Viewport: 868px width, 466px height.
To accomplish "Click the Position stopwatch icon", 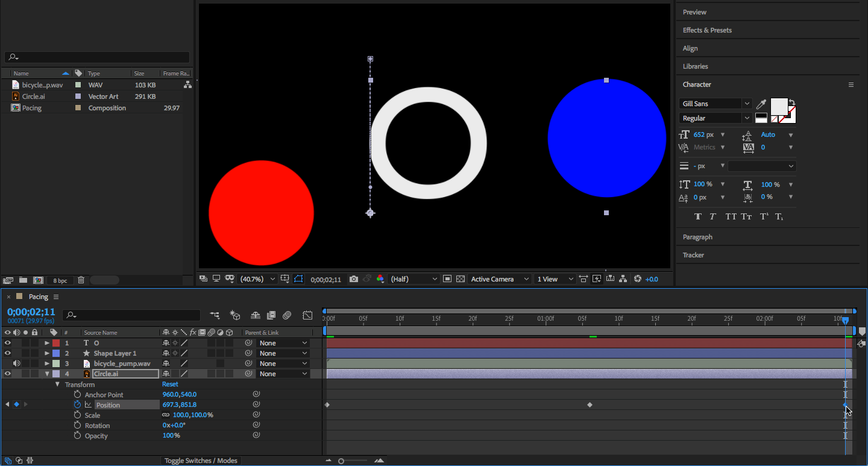I will [x=77, y=405].
